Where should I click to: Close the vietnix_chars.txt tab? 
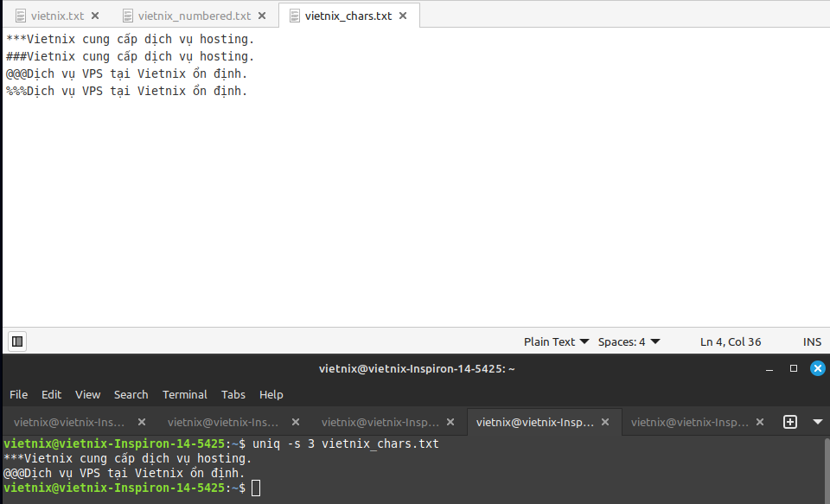point(403,16)
